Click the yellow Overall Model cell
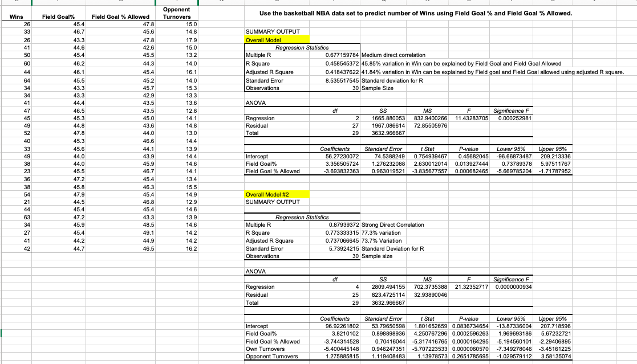Viewport: 637px width, 364px height. 277,40
